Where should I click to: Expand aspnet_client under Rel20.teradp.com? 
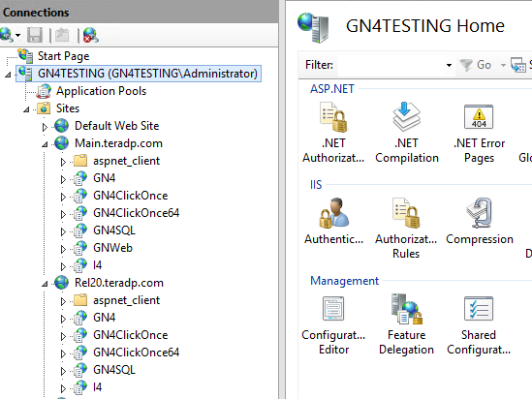pos(63,301)
